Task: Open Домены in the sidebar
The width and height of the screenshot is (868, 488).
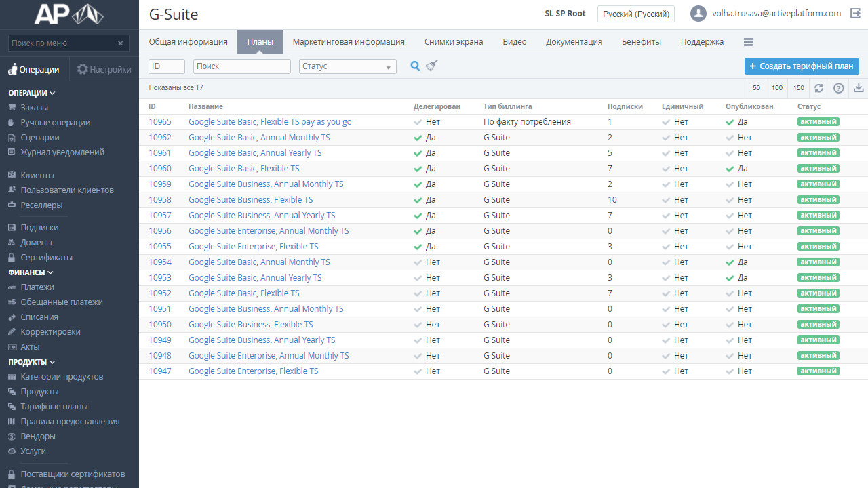Action: [x=36, y=243]
